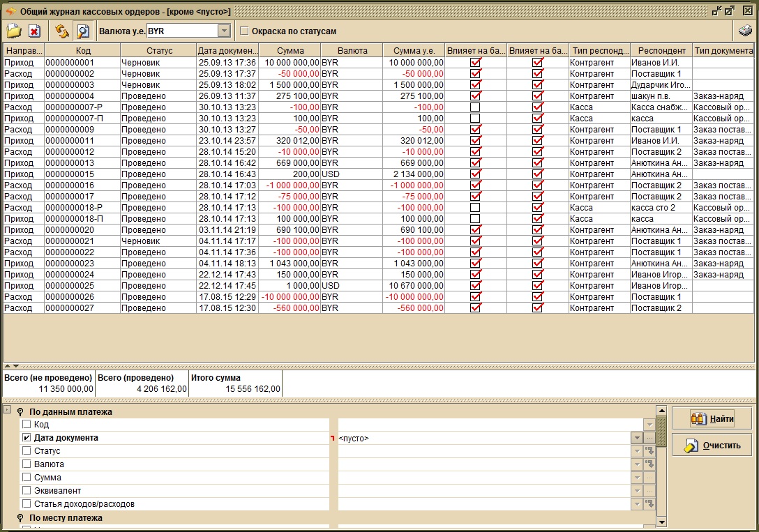This screenshot has height=532, width=759.
Task: Check the Статья доходов/расходов filter checkbox
Action: point(27,503)
